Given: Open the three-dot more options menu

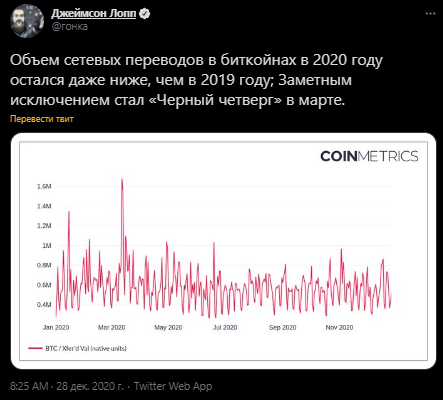Looking at the screenshot, I should pos(430,14).
